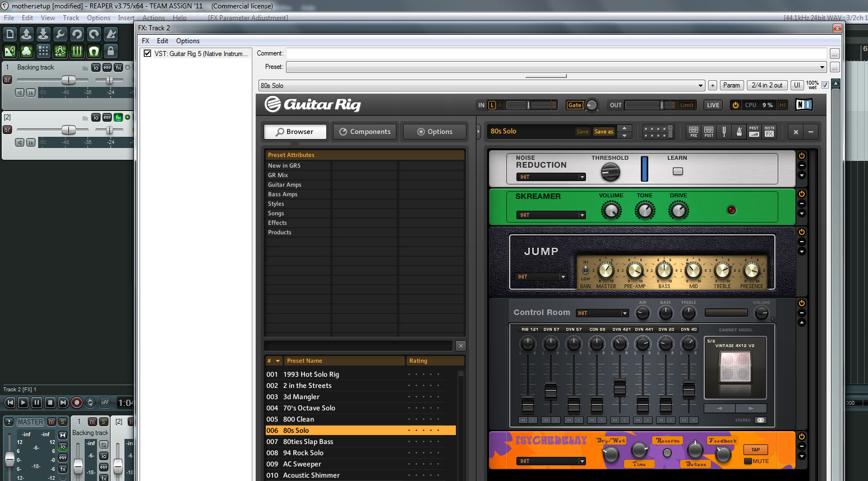Click Backing track volume fader knob
This screenshot has height=481, width=868.
coord(68,80)
